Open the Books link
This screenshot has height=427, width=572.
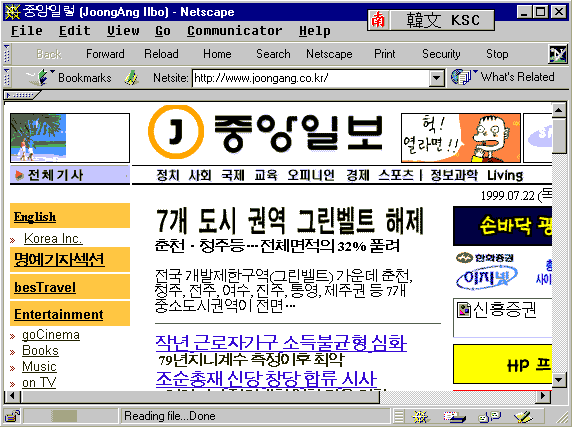pyautogui.click(x=40, y=350)
